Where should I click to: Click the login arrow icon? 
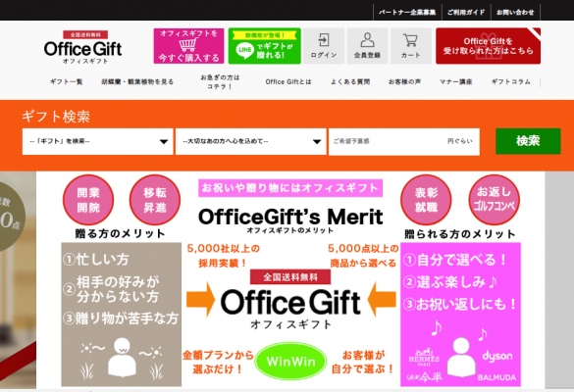click(x=324, y=40)
